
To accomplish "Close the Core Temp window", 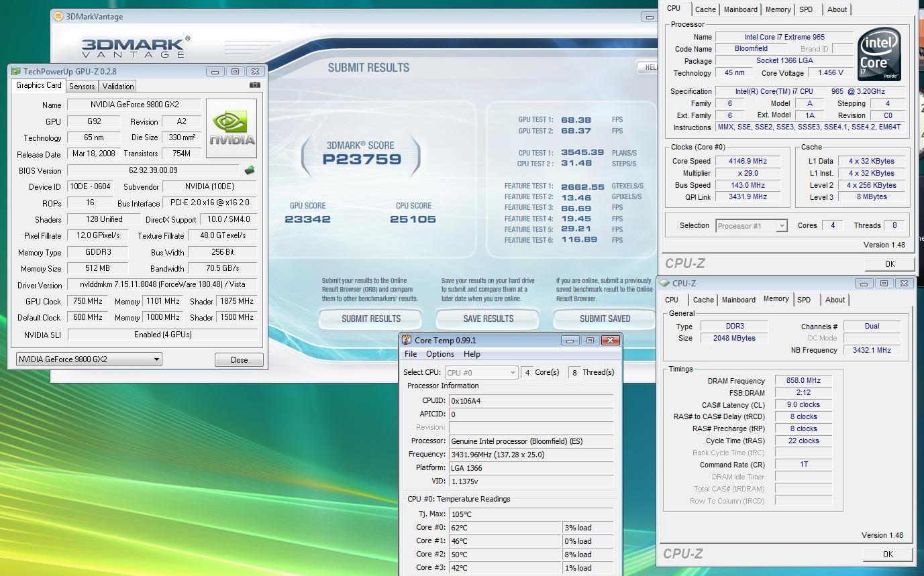I will (x=610, y=341).
